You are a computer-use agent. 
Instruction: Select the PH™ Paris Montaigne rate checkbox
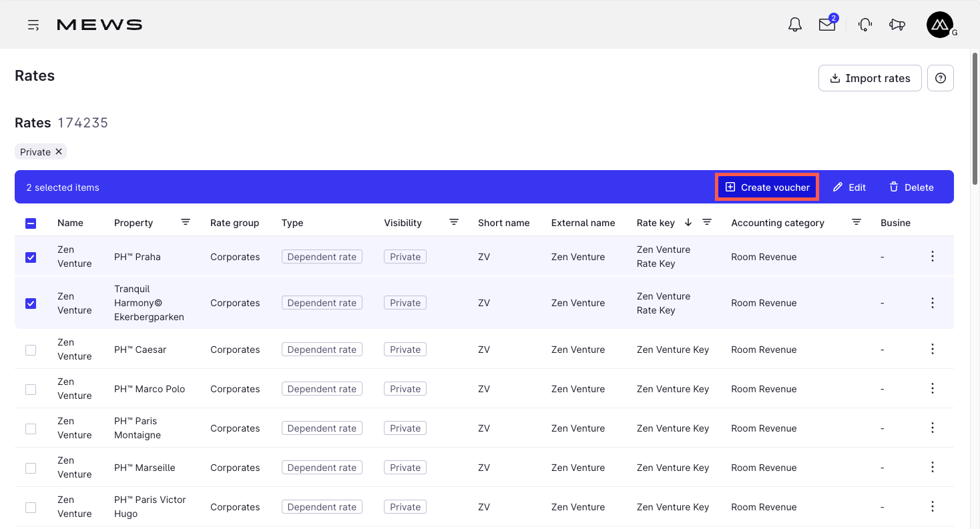point(31,428)
